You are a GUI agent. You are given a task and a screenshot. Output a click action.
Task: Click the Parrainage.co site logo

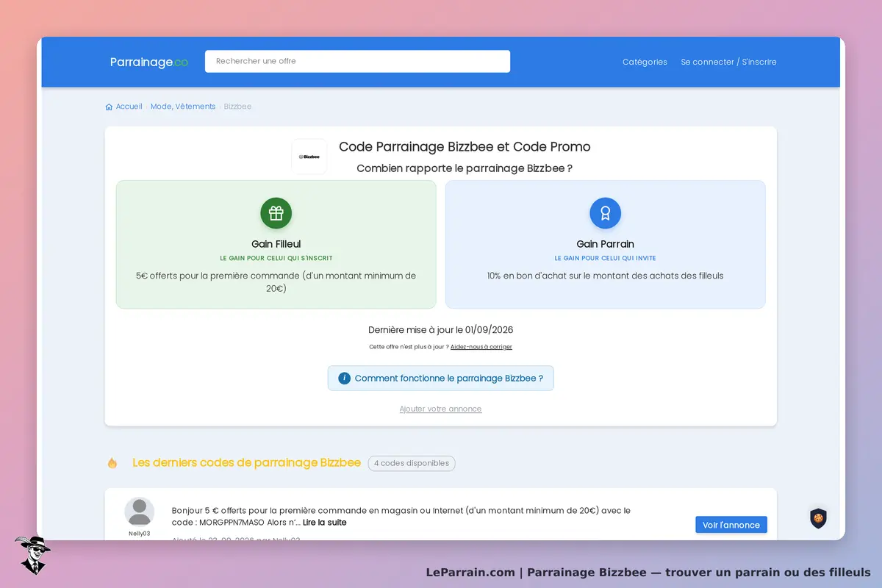pos(149,62)
